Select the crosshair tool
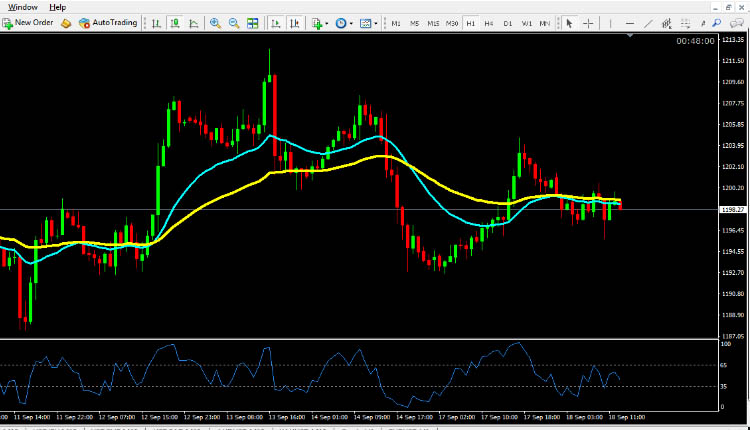Image resolution: width=750 pixels, height=430 pixels. click(x=588, y=22)
